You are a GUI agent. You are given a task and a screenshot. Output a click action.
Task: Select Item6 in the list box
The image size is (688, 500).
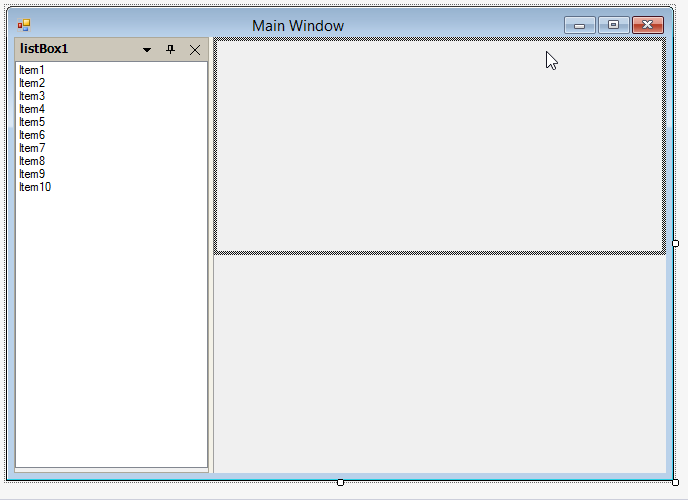click(x=32, y=135)
